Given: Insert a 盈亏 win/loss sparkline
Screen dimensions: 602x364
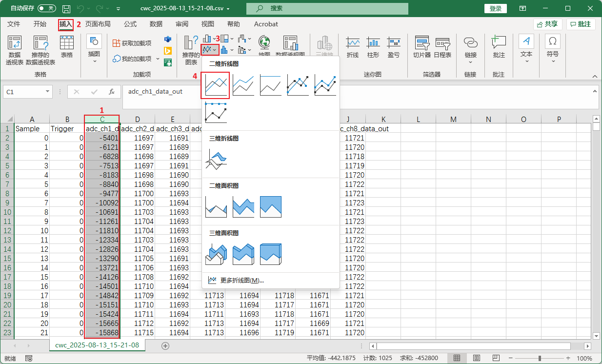Looking at the screenshot, I should click(394, 47).
